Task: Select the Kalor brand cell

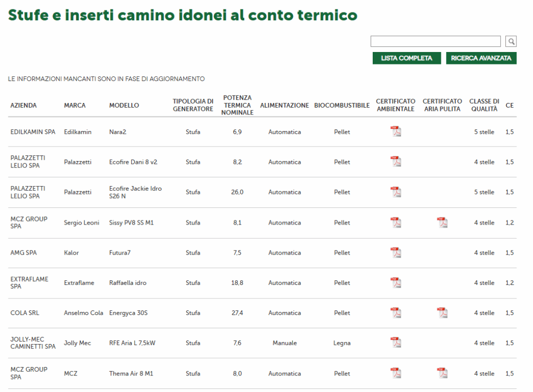Action: click(71, 253)
